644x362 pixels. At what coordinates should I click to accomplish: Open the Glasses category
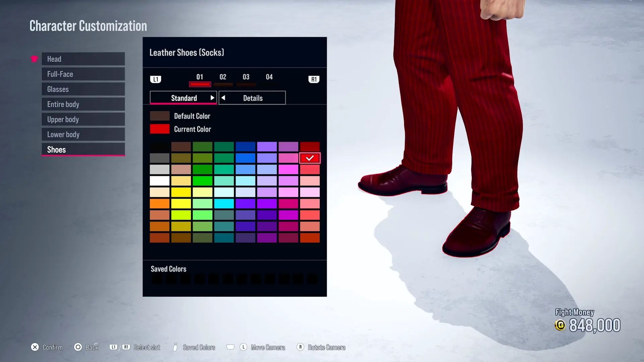(x=83, y=89)
